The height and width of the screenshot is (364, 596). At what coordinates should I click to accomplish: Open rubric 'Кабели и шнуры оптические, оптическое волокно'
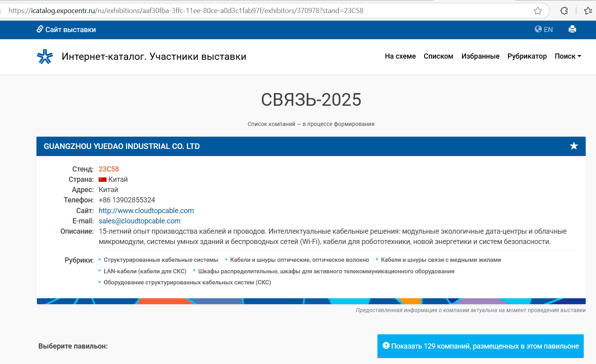coord(299,260)
